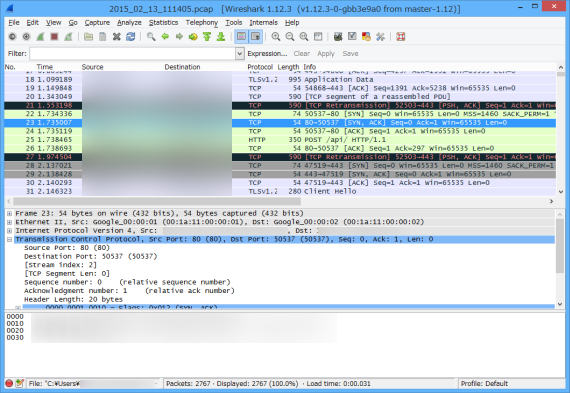Zoom in the packet text

276,37
